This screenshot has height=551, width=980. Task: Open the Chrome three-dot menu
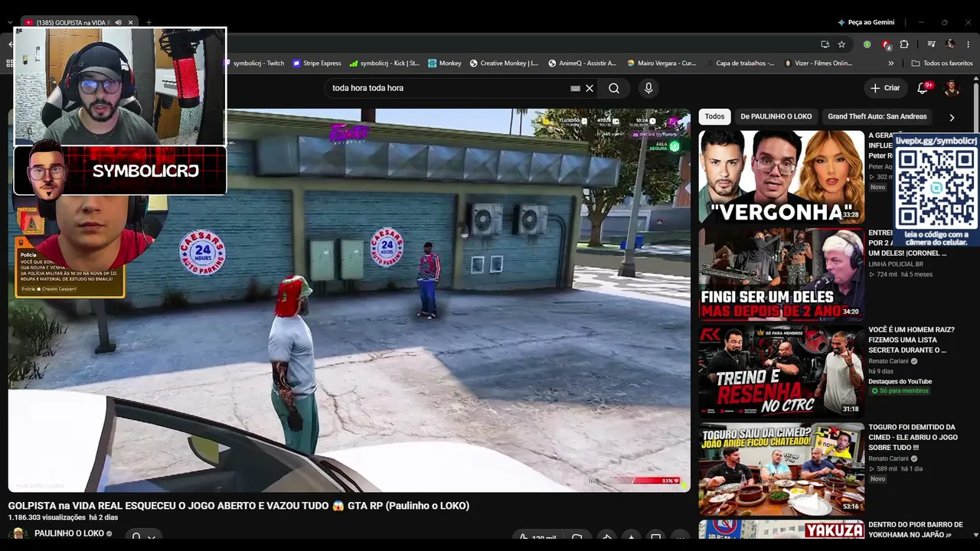[x=969, y=44]
